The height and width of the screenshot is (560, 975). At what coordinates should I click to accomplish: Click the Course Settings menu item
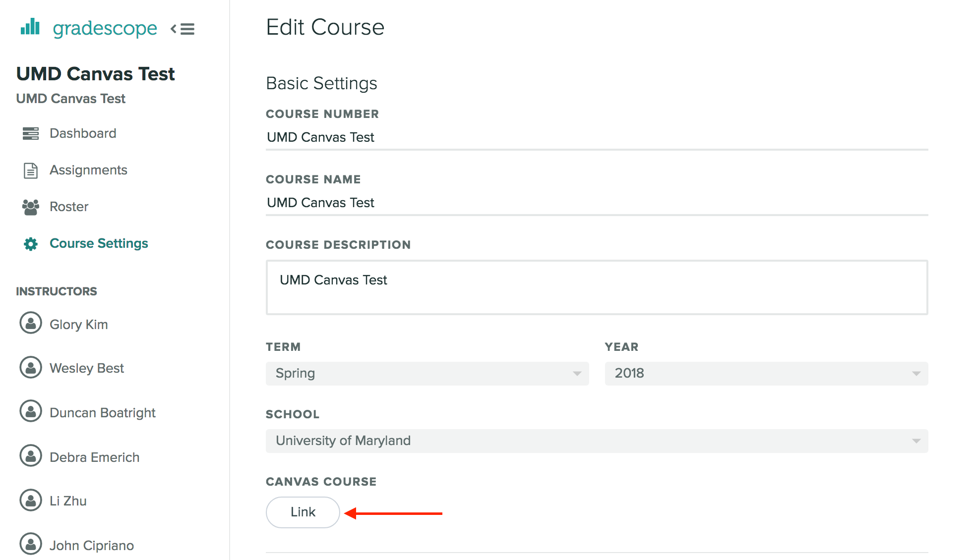99,243
